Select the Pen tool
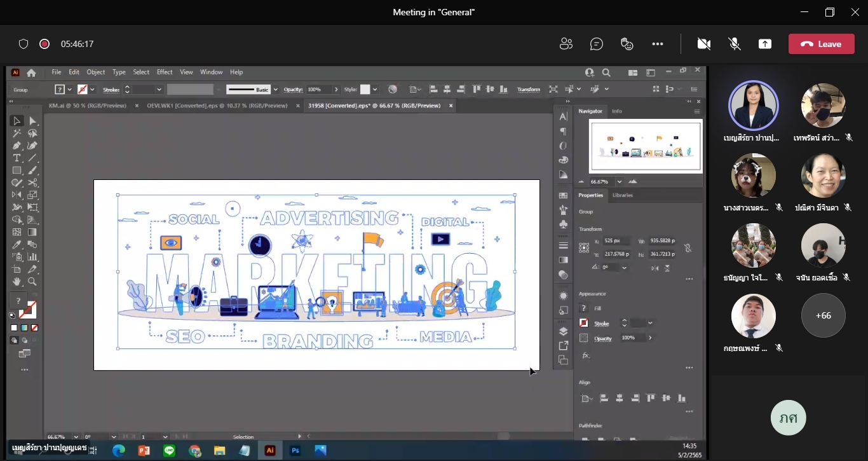868x461 pixels. (x=17, y=146)
